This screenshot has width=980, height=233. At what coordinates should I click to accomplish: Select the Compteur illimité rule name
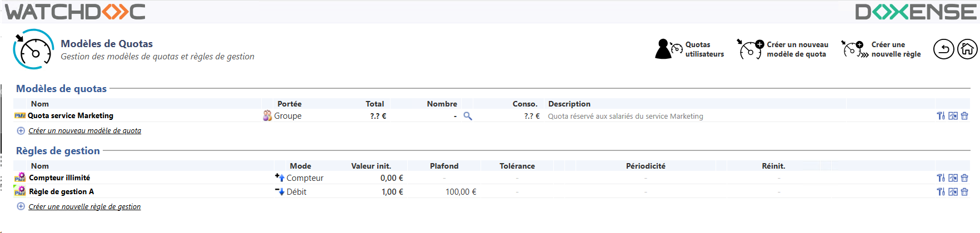point(59,178)
